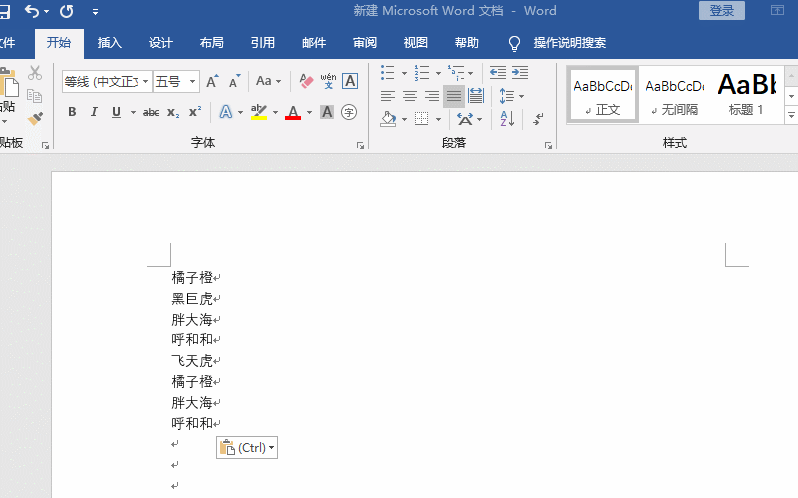Open the lightbulb tell-me search icon
The height and width of the screenshot is (498, 798).
[x=515, y=44]
